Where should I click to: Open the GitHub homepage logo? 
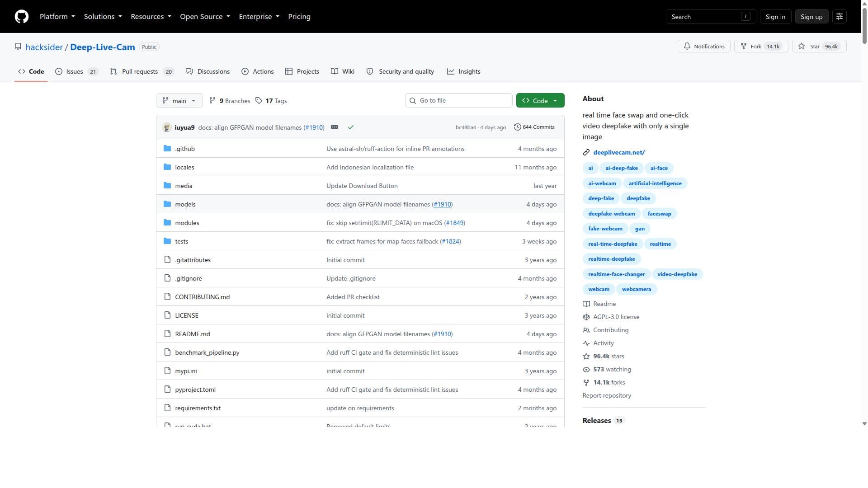click(x=22, y=17)
